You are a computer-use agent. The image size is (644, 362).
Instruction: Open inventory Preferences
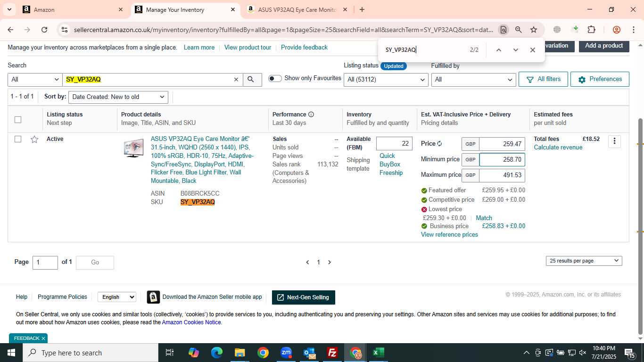tap(600, 79)
